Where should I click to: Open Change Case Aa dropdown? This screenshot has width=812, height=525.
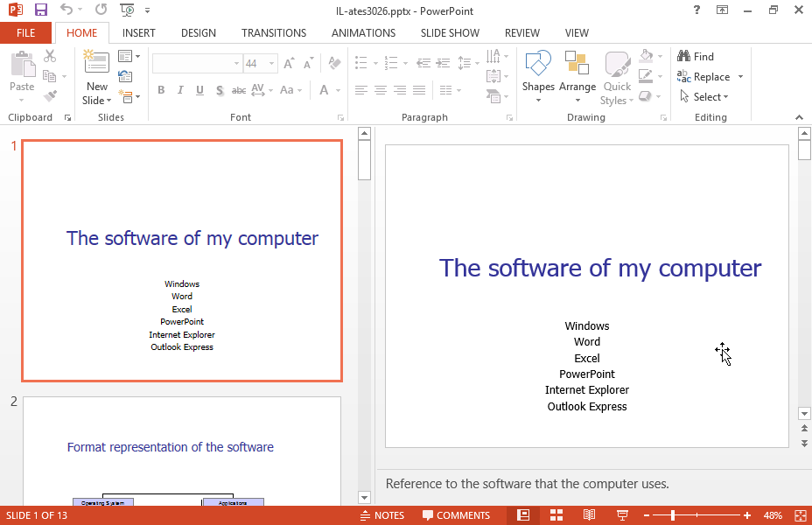(x=291, y=90)
